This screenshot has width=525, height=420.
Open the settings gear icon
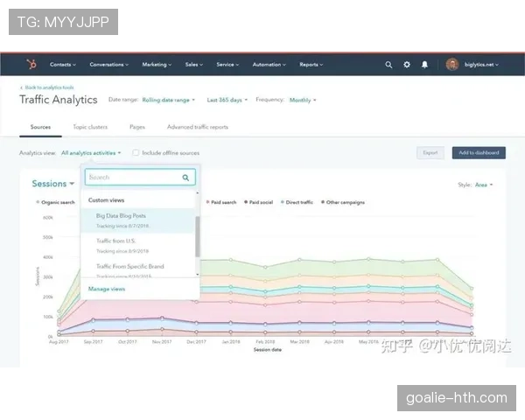[407, 65]
